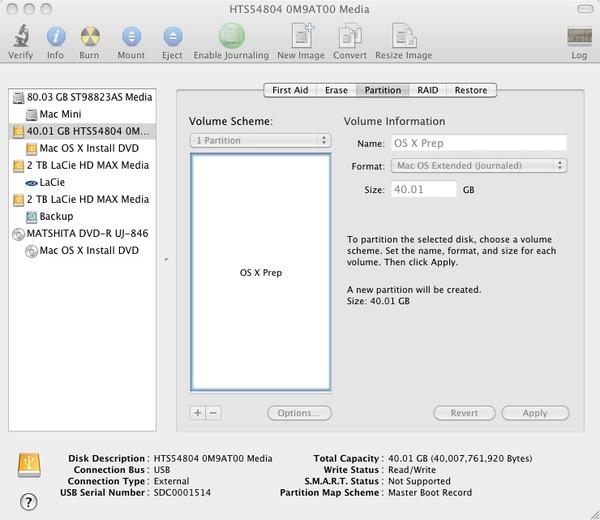Image resolution: width=600 pixels, height=520 pixels.
Task: Switch to the Erase tab
Action: (x=336, y=90)
